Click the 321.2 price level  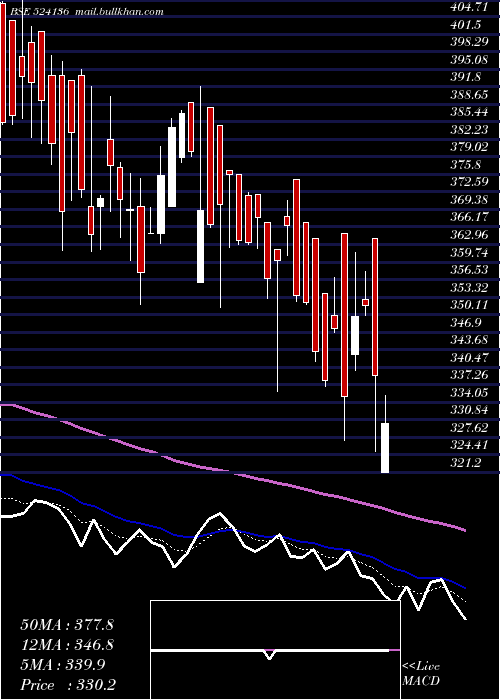click(466, 463)
